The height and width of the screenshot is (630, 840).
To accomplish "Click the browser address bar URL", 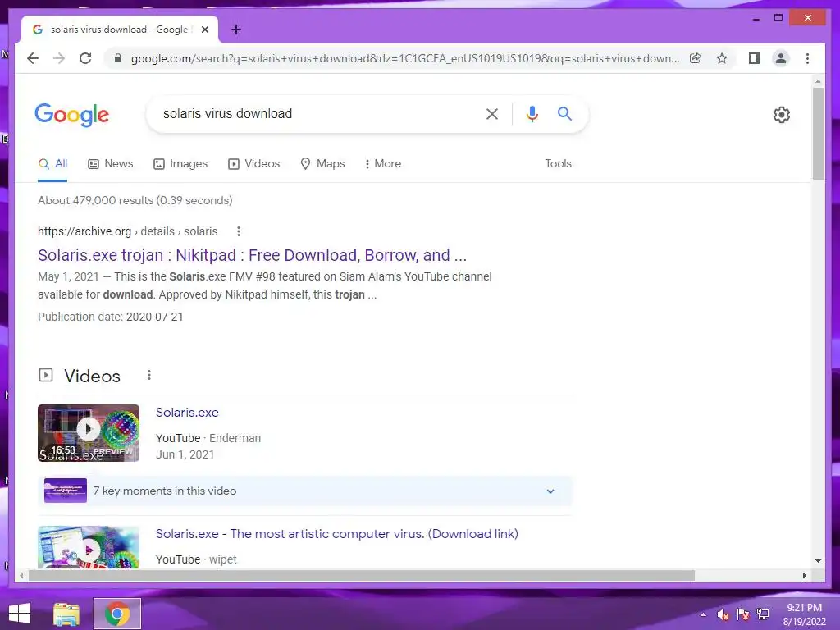I will (405, 58).
